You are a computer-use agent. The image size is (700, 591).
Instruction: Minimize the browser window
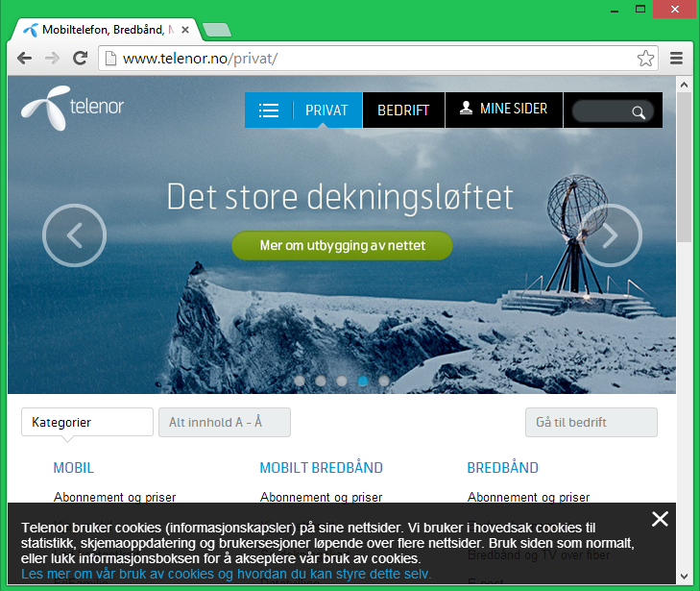click(x=615, y=11)
